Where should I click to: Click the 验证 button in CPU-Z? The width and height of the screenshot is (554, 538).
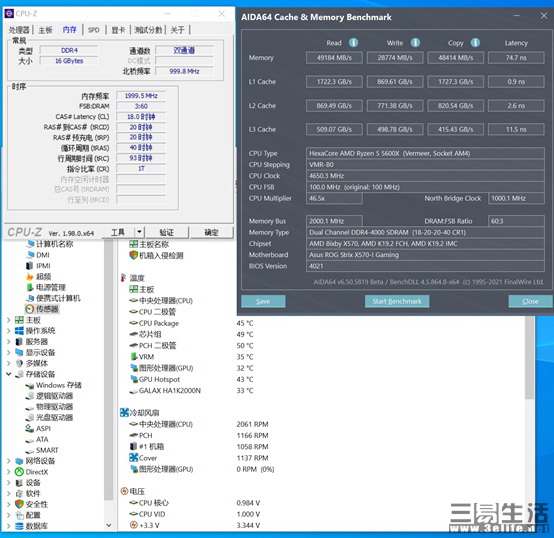point(166,232)
